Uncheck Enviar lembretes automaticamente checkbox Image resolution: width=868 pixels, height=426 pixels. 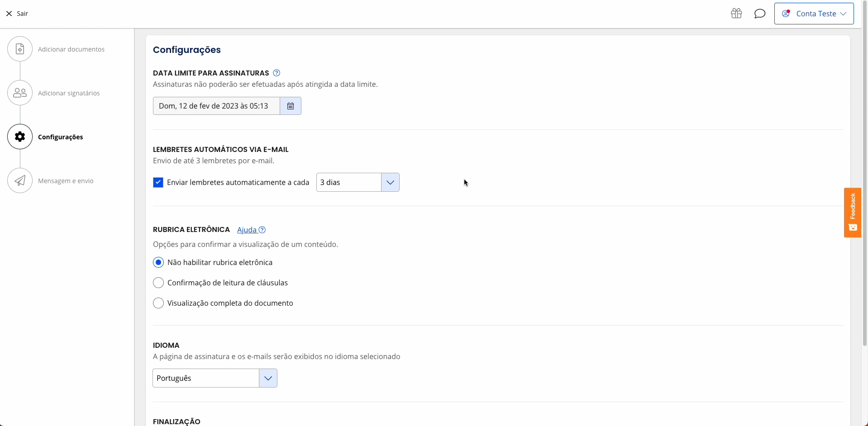[x=158, y=182]
